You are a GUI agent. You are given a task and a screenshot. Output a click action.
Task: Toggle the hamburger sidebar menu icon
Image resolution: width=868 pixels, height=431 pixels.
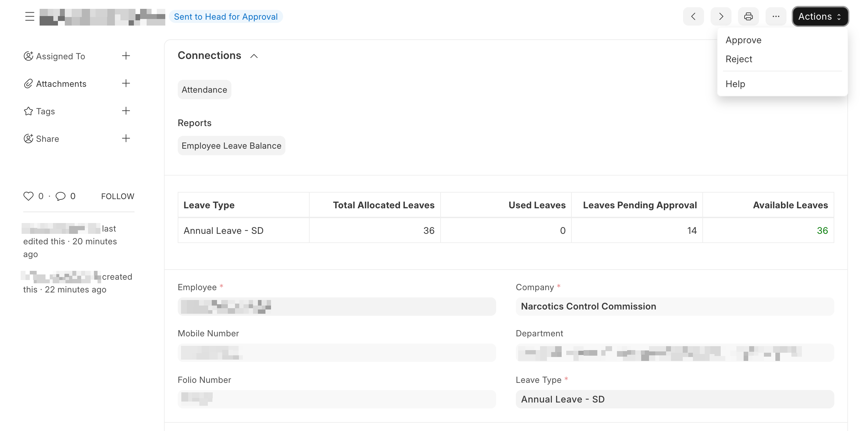(x=30, y=16)
